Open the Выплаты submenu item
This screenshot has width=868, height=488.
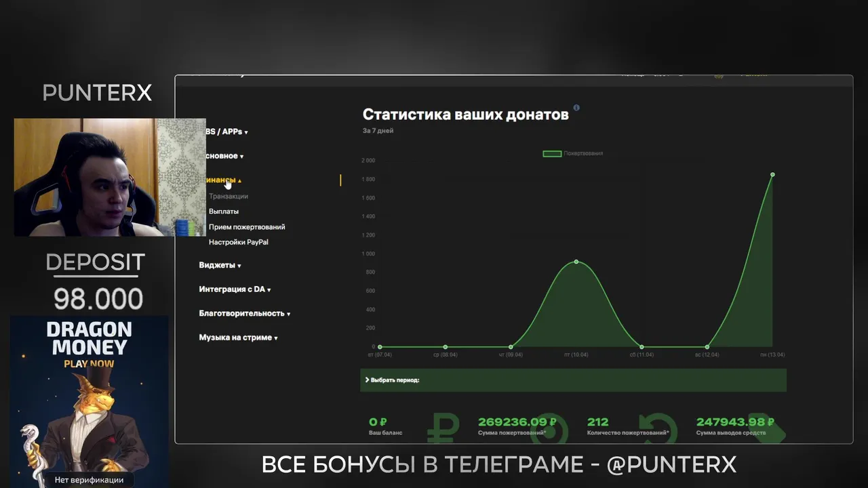coord(224,211)
